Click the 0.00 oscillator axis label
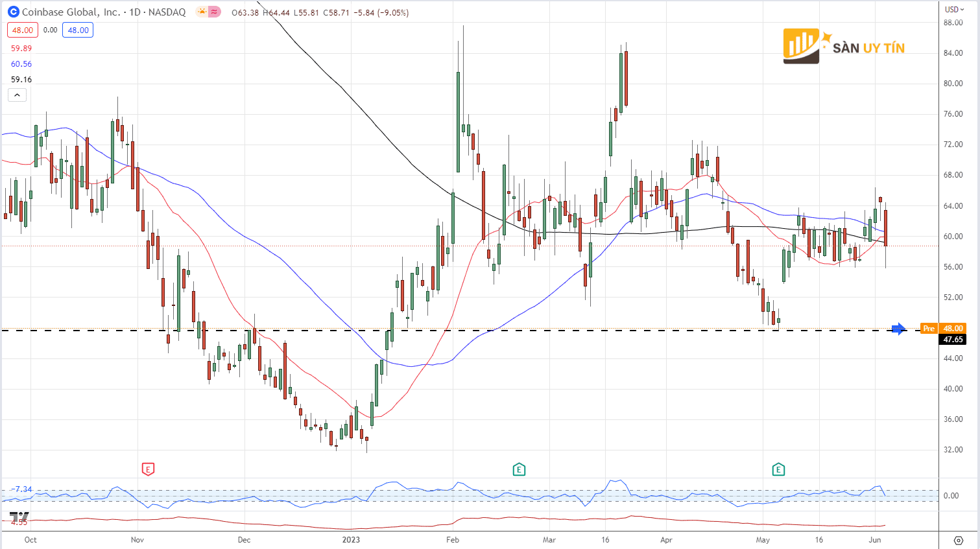Screen dimensions: 980x549 [951, 496]
